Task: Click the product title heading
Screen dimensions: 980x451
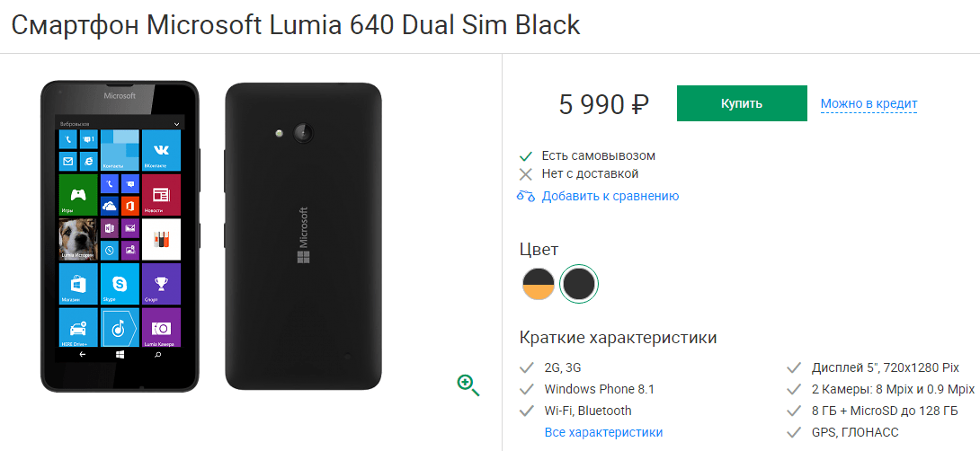Action: (x=296, y=26)
